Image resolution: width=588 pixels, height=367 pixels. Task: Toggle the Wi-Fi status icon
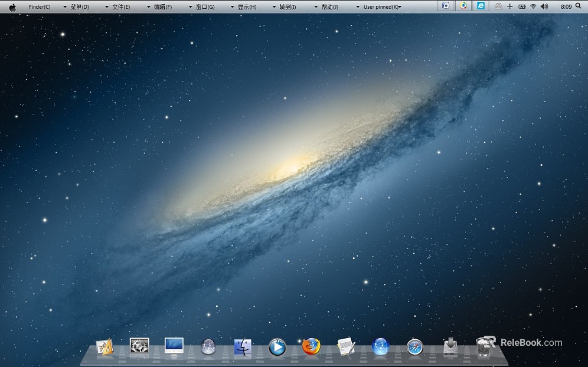533,6
